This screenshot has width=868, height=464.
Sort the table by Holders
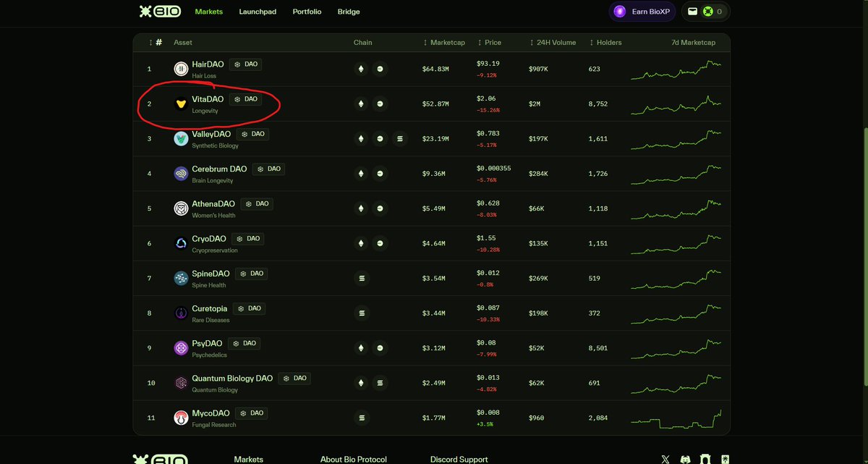click(x=605, y=43)
